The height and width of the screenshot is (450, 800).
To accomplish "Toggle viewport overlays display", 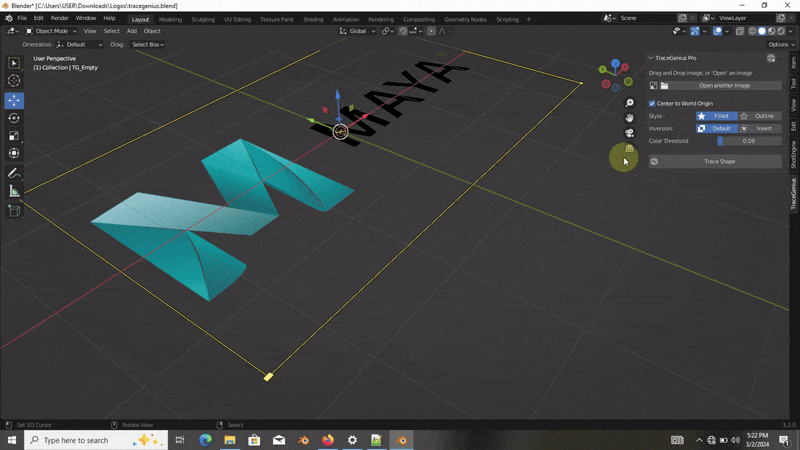I will point(717,31).
